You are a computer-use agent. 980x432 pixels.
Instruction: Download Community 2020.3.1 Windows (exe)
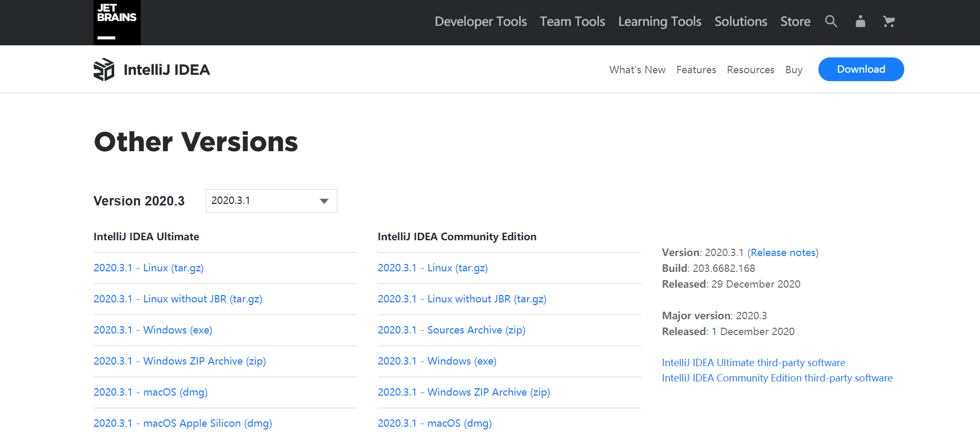pos(437,361)
